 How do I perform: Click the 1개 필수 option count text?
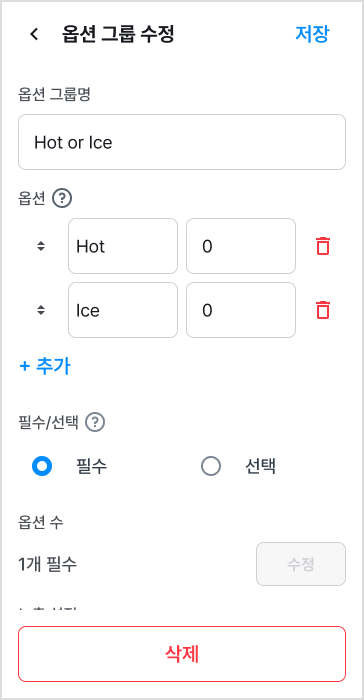point(48,565)
